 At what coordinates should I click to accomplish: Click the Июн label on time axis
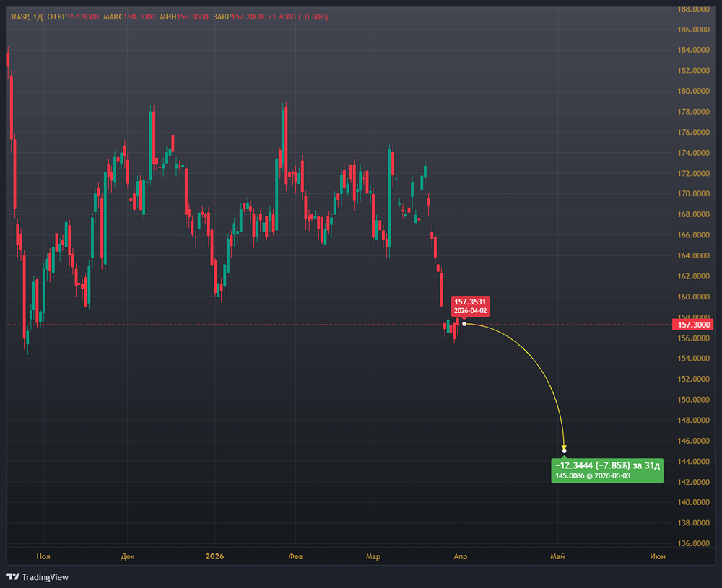pos(658,556)
